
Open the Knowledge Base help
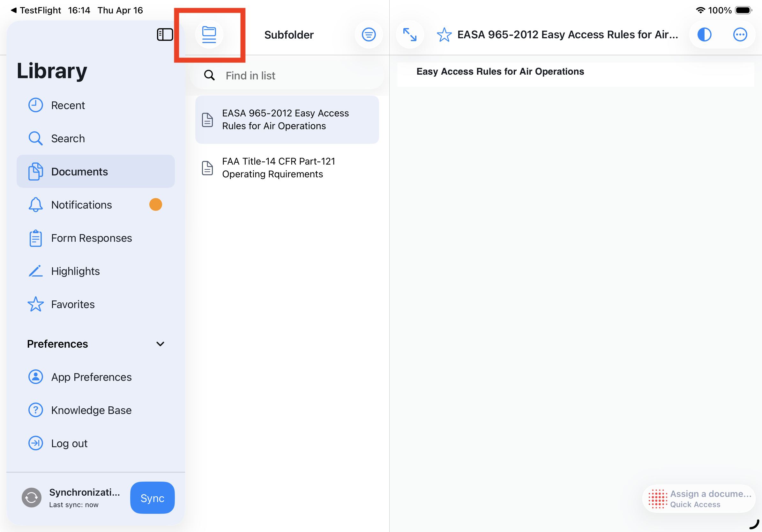(x=91, y=410)
